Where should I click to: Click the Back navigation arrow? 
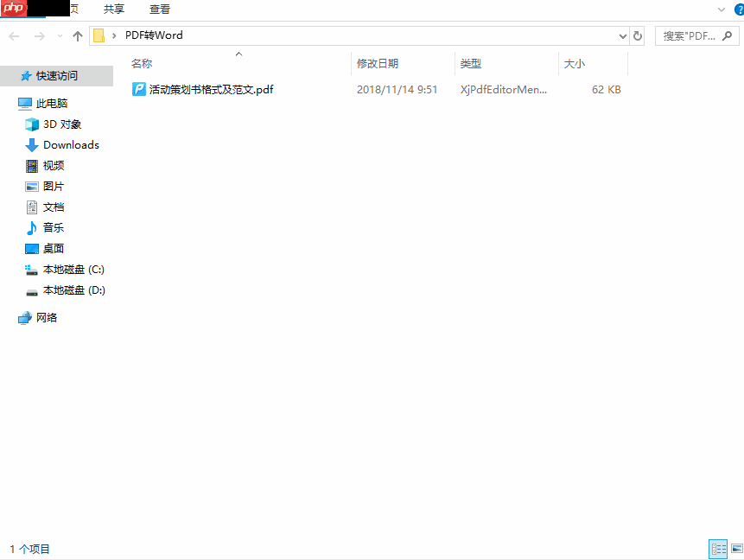[x=14, y=35]
